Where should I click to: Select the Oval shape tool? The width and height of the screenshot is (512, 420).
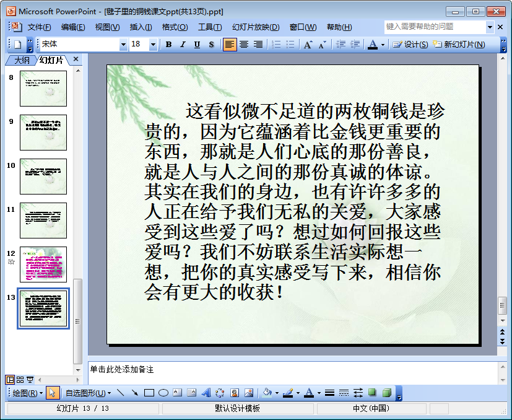[x=163, y=393]
